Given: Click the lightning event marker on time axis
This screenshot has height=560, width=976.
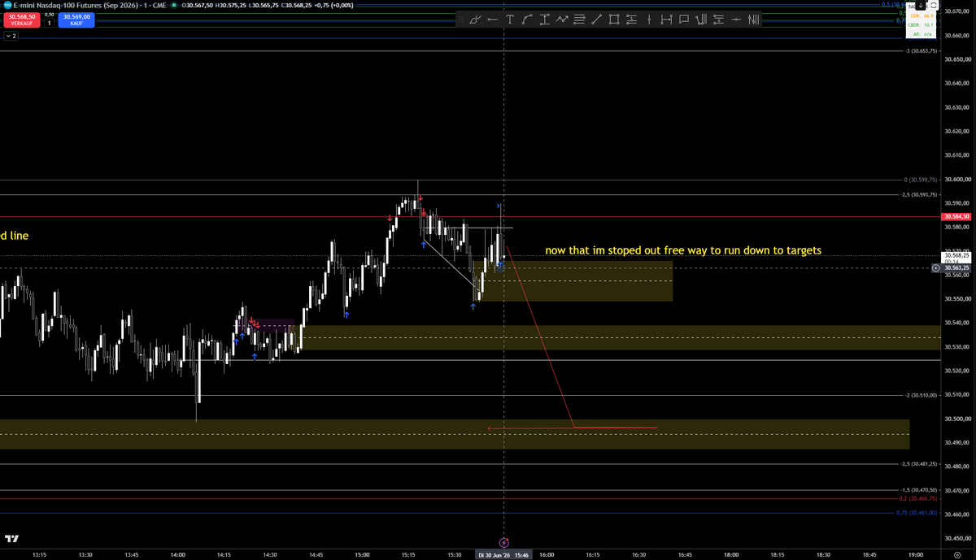Looking at the screenshot, I should coord(503,542).
